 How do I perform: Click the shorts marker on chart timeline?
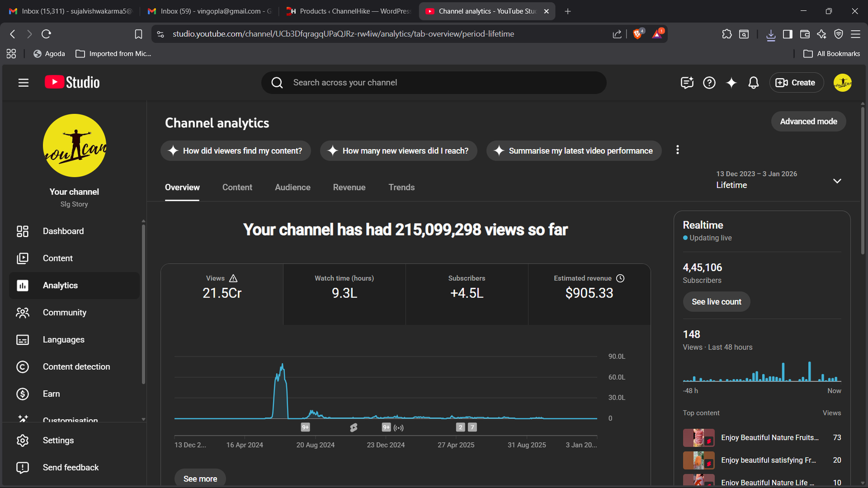pos(354,427)
